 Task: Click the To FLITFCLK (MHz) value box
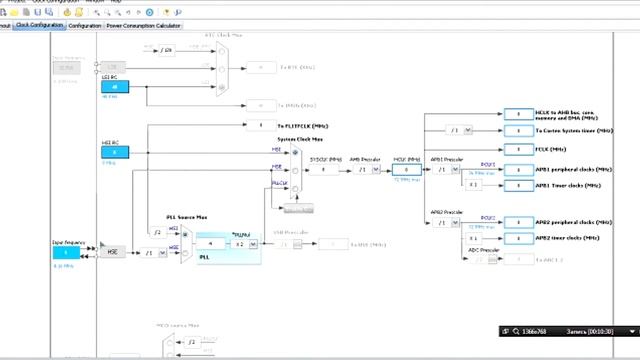(x=261, y=125)
